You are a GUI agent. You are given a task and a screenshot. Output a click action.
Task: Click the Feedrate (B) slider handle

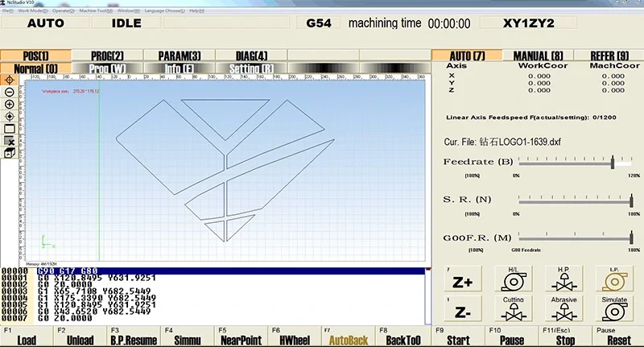pyautogui.click(x=613, y=162)
